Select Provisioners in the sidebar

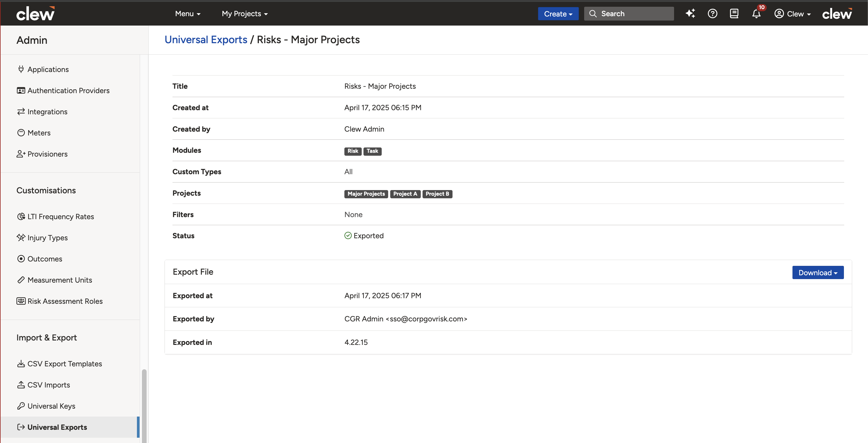tap(48, 154)
